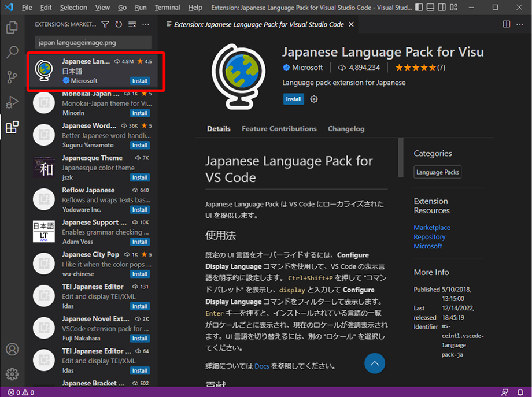Open the Repository resource link
Image resolution: width=532 pixels, height=397 pixels.
[x=429, y=237]
